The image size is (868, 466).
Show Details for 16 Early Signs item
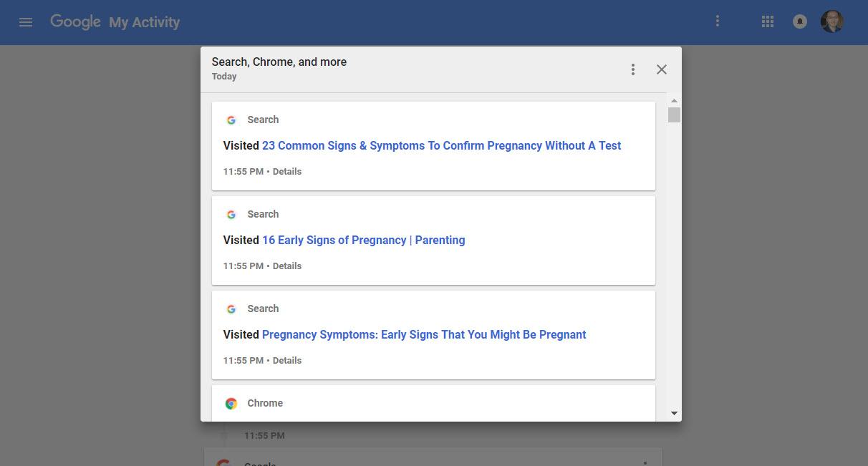coord(287,266)
